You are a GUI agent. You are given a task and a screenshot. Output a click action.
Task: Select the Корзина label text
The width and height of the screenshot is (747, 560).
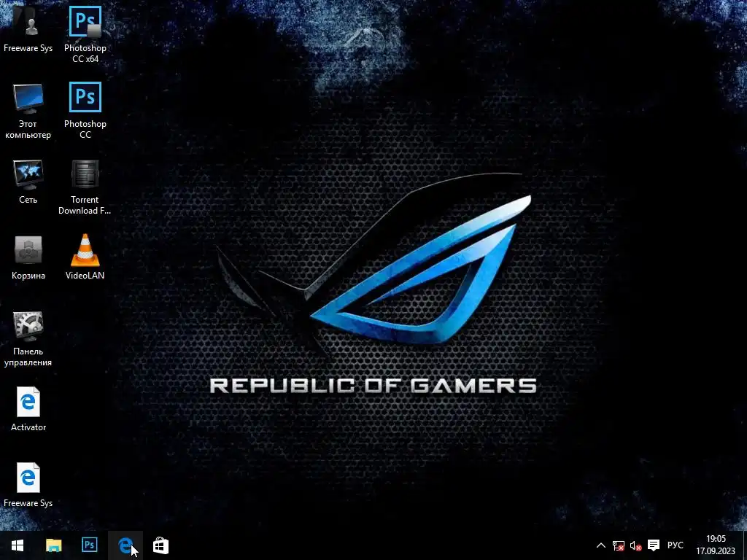tap(28, 275)
